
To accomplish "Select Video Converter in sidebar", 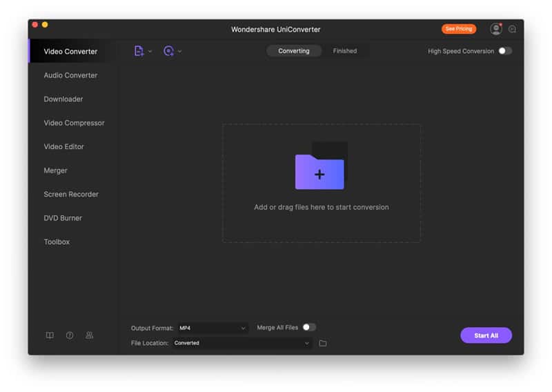I will point(70,52).
